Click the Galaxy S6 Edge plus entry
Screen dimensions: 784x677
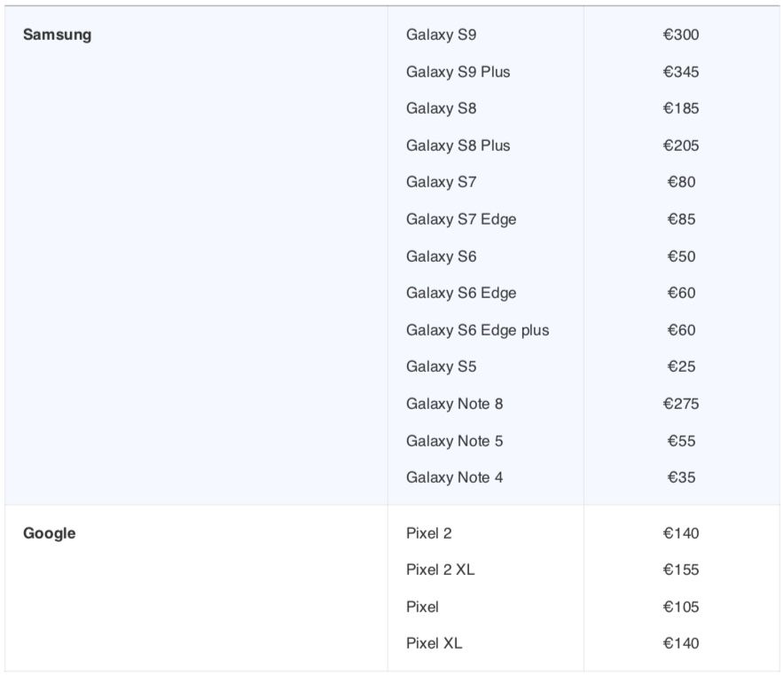point(477,330)
